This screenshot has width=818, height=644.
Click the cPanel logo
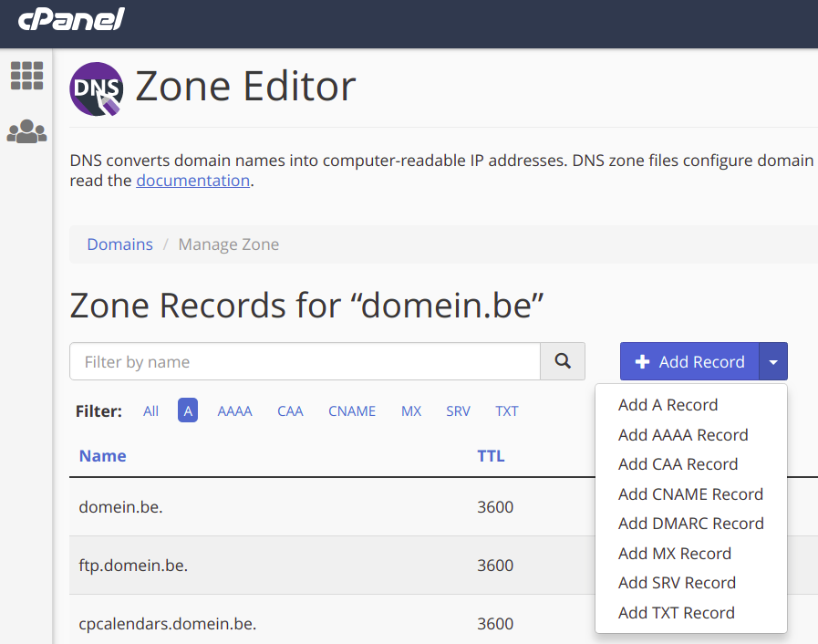click(71, 19)
